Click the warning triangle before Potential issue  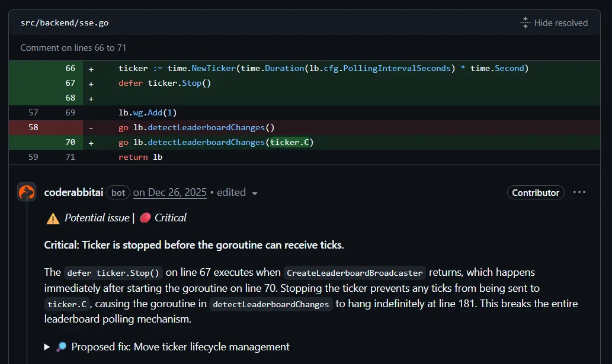point(52,218)
